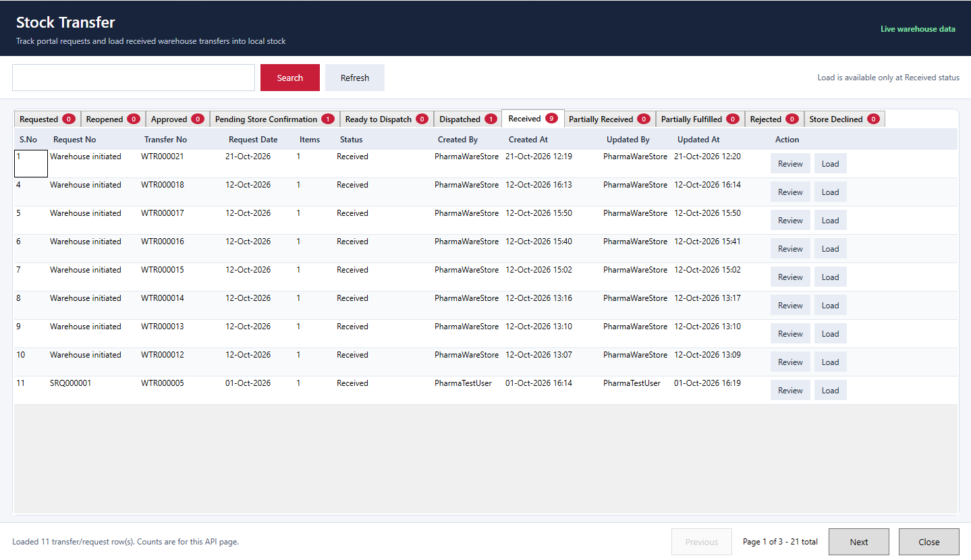Screen dimensions: 971x560
Task: View the Dispatched tab
Action: (468, 119)
